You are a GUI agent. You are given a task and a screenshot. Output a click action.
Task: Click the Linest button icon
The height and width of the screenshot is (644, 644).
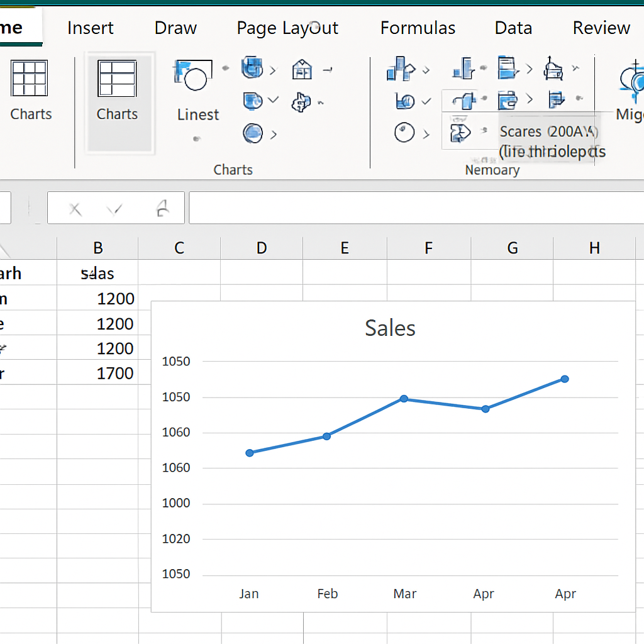point(193,75)
